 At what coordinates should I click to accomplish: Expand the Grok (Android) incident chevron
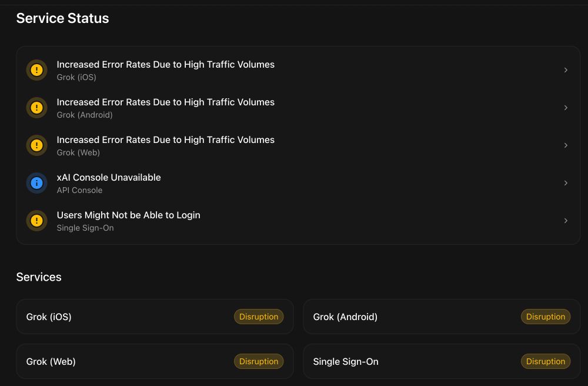click(x=566, y=108)
